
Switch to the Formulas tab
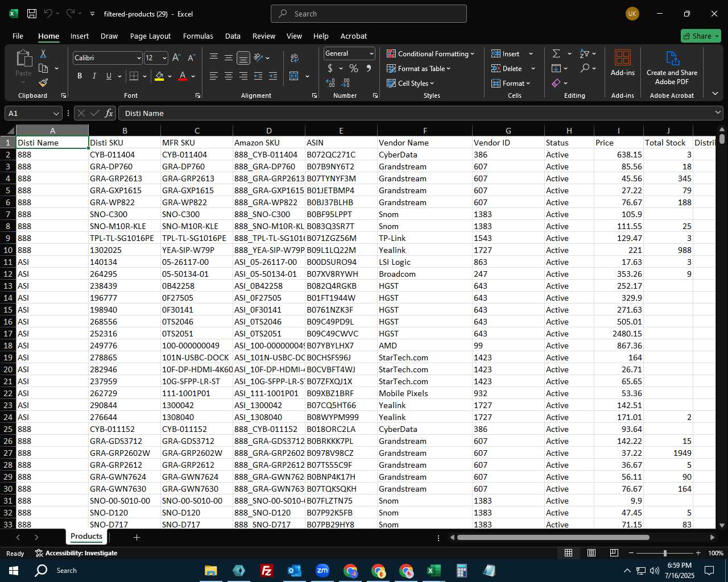click(x=198, y=36)
